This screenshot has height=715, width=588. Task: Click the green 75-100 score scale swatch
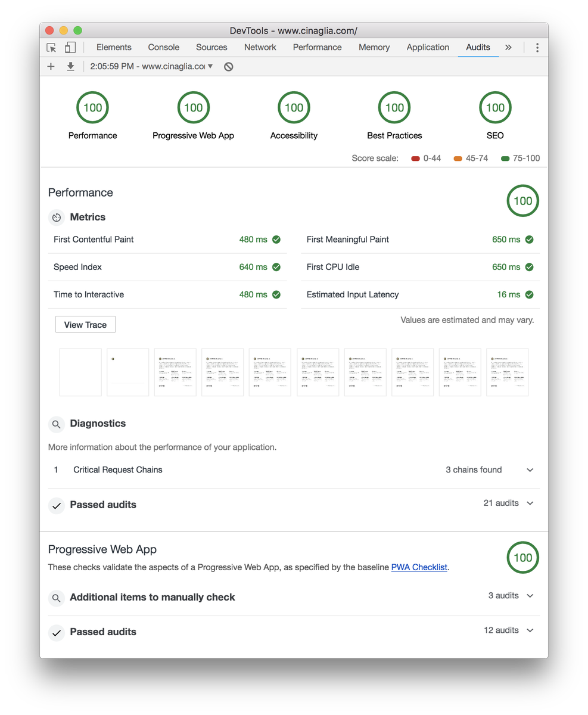pyautogui.click(x=505, y=158)
